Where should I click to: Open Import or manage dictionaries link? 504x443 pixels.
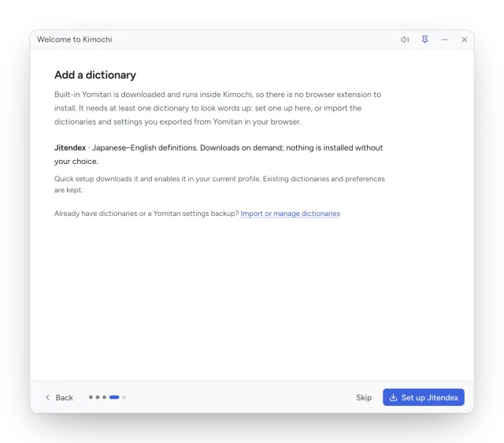pyautogui.click(x=291, y=214)
